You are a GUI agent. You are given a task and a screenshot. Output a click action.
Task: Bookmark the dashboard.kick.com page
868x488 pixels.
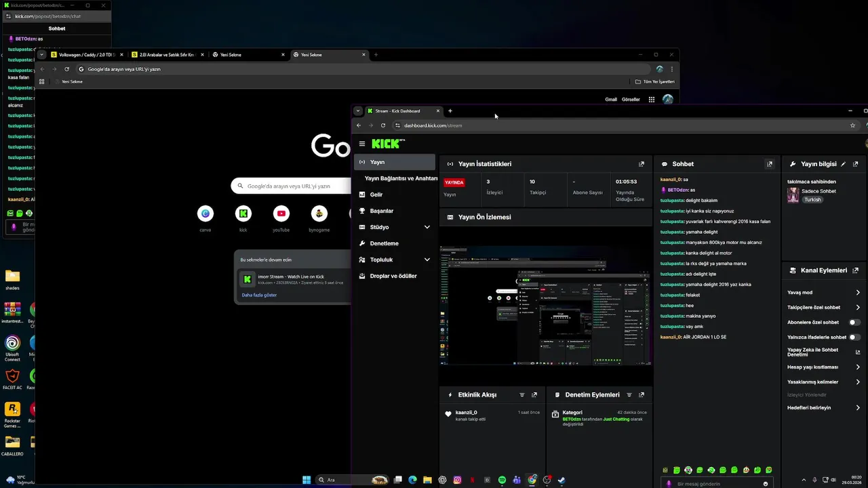pos(852,125)
